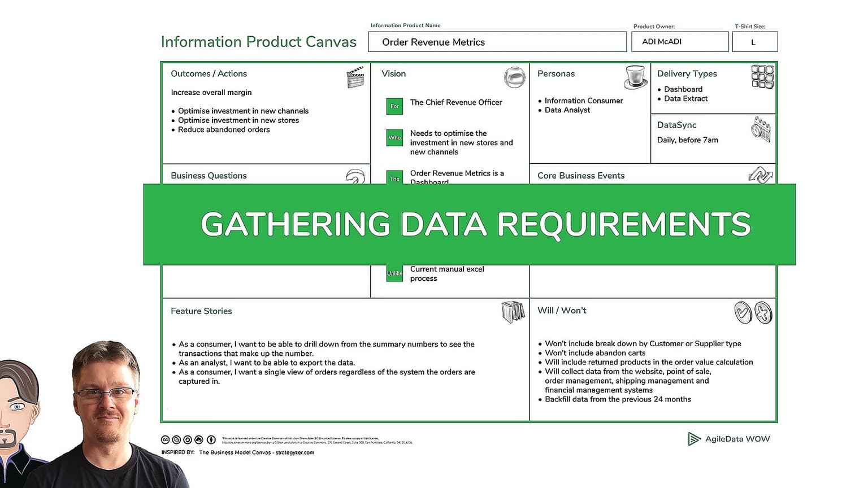
Task: Click the Product Owner field ADI McADI
Action: [x=679, y=42]
